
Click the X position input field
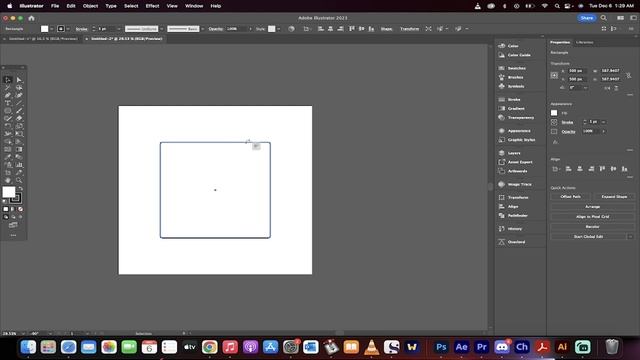[x=577, y=71]
